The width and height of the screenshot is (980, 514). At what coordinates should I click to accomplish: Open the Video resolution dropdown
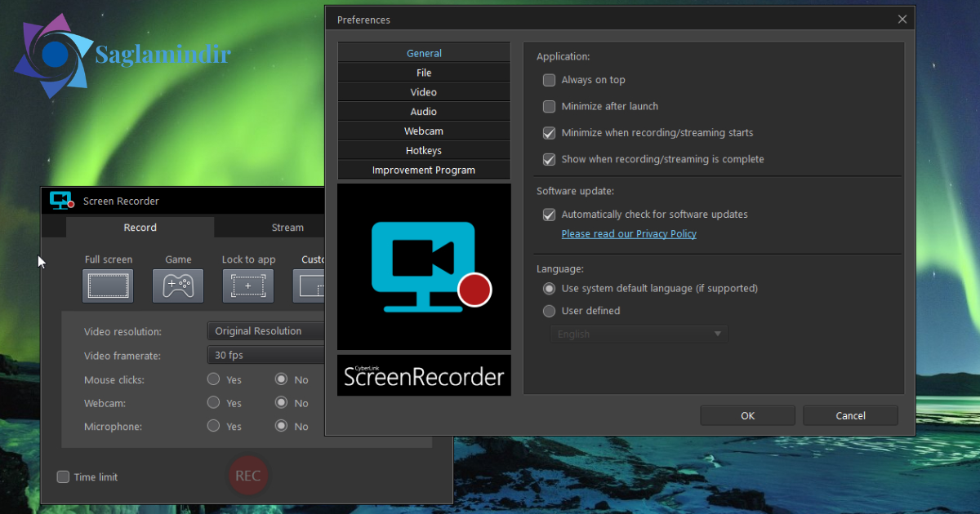pyautogui.click(x=265, y=331)
